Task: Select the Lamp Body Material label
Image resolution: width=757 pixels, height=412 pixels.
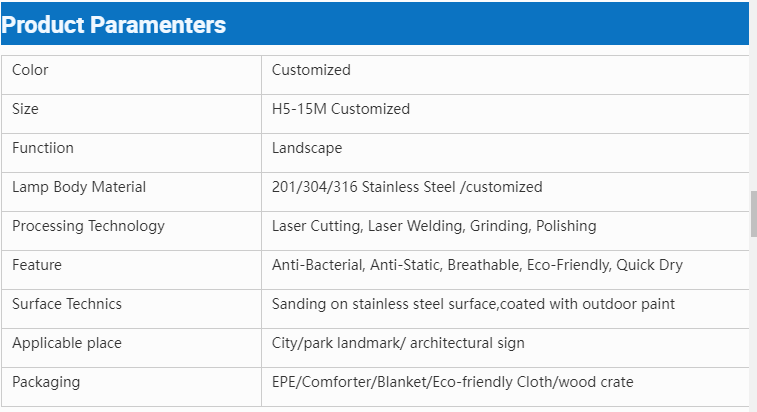Action: pyautogui.click(x=79, y=187)
